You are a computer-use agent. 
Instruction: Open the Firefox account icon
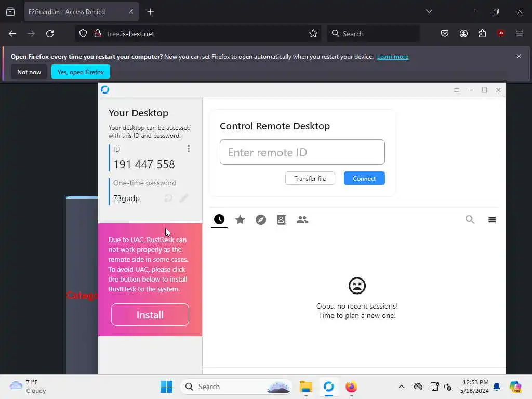coord(464,34)
